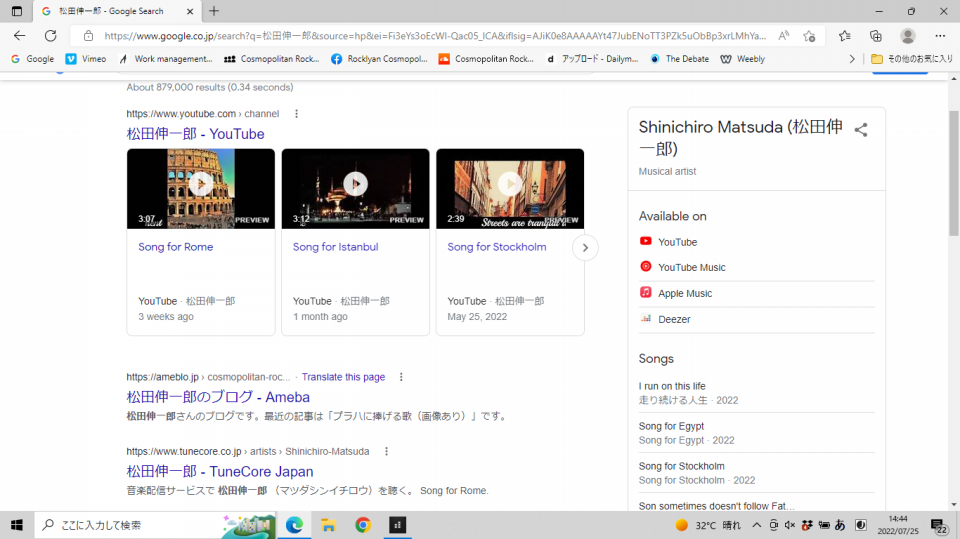
Task: Click the browser back arrow
Action: [x=20, y=36]
